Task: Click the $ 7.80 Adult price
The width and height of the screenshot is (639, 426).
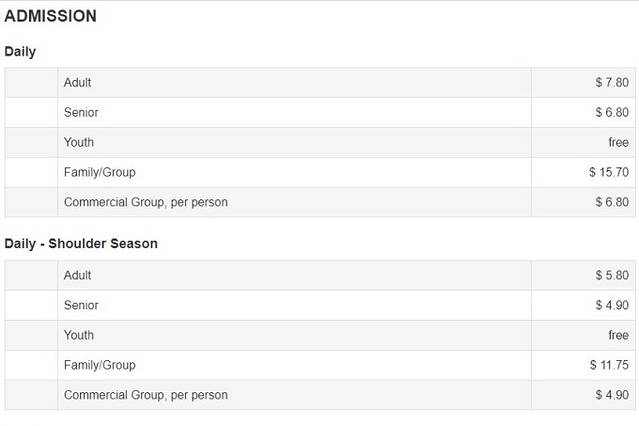Action: [x=611, y=82]
